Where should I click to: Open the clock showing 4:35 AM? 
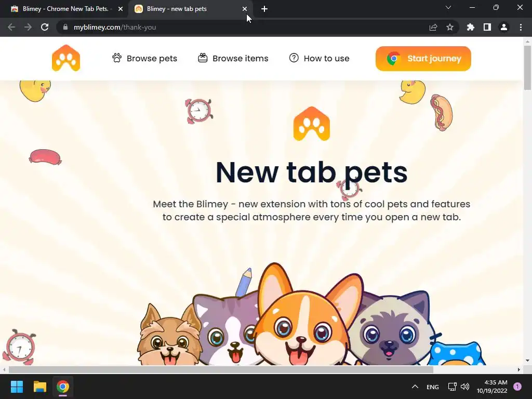[492, 387]
